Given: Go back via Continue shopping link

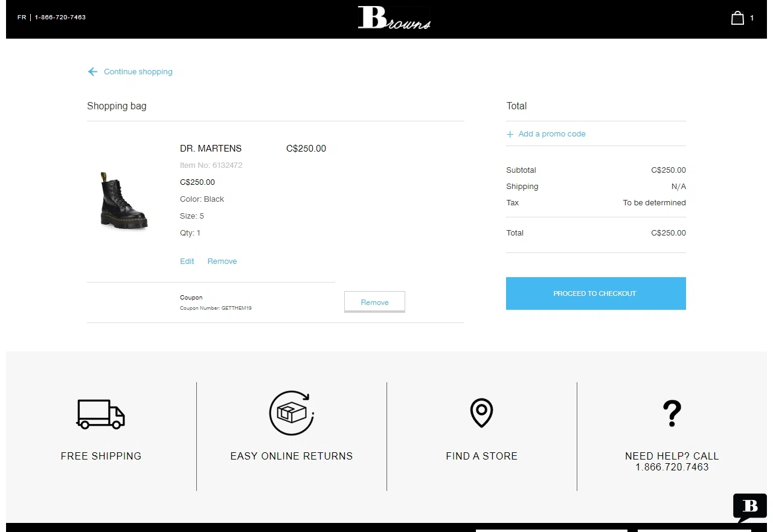Looking at the screenshot, I should pyautogui.click(x=138, y=72).
